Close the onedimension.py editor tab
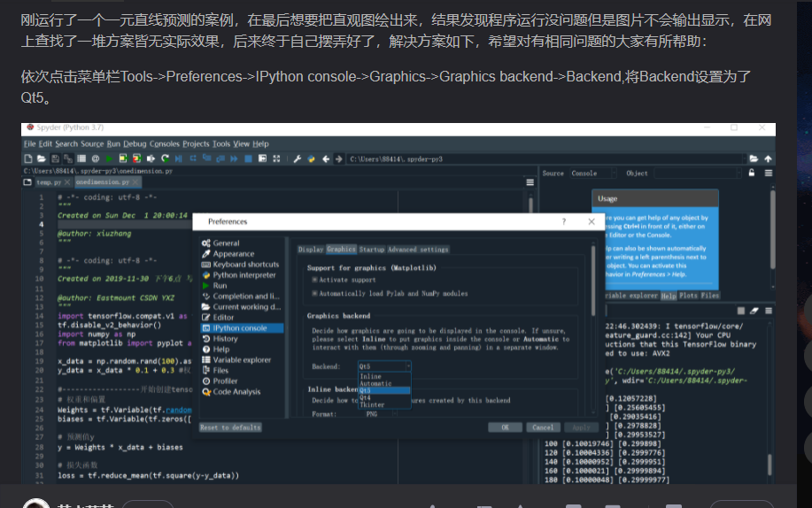This screenshot has height=508, width=812. 135,182
